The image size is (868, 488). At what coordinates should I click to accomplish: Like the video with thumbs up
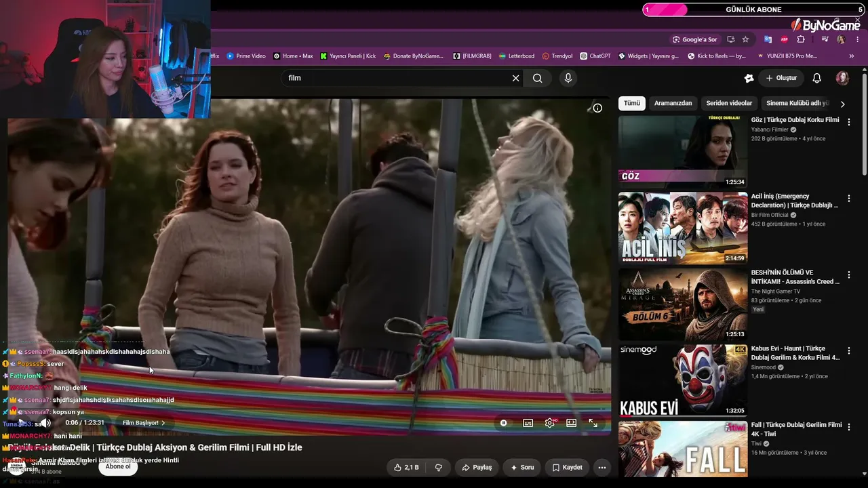[x=406, y=468]
